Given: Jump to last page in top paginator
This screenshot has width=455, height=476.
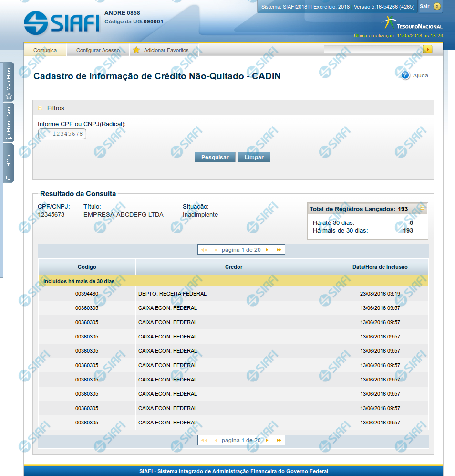Looking at the screenshot, I should coord(279,250).
